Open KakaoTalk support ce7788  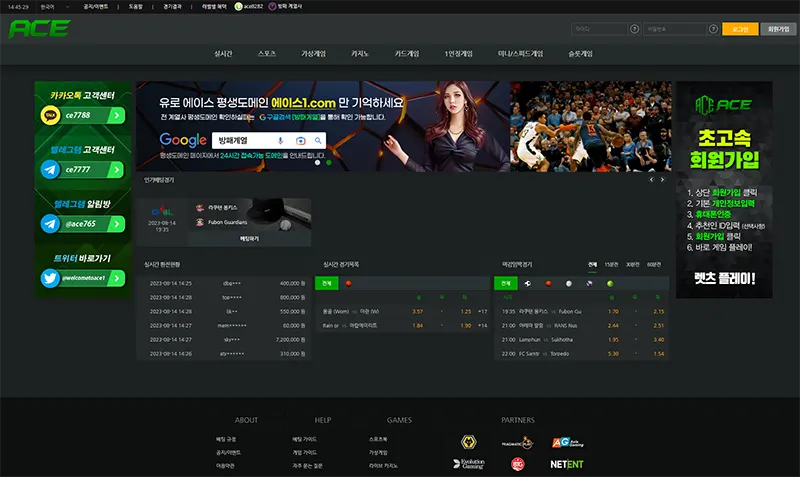coord(83,115)
